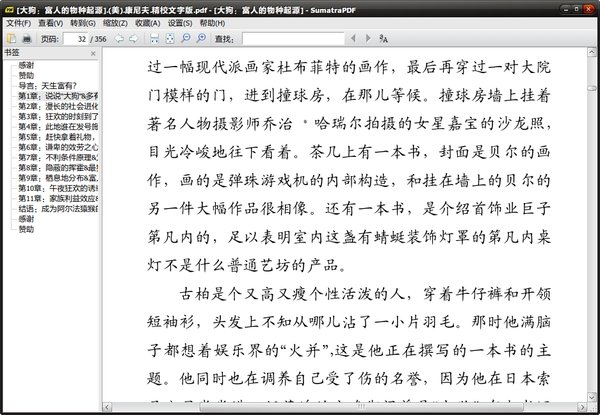Click the Zoom Out magnifier icon
600x415 pixels.
point(186,38)
